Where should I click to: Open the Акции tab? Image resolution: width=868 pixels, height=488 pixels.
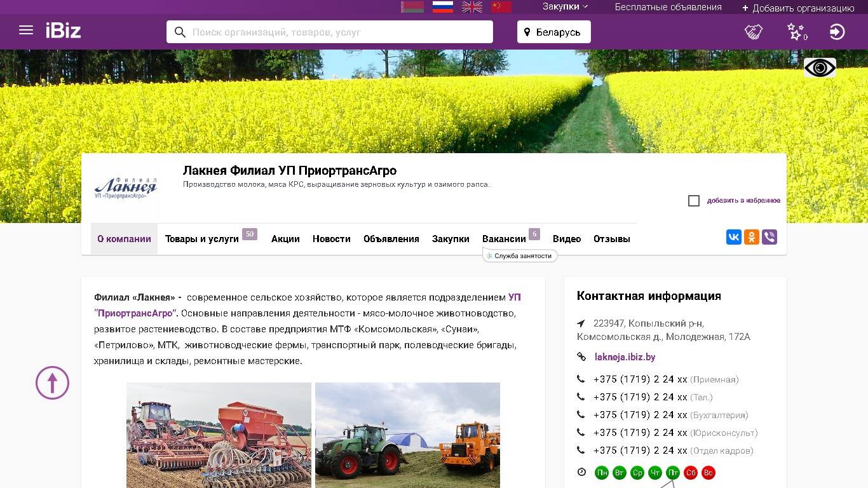285,239
